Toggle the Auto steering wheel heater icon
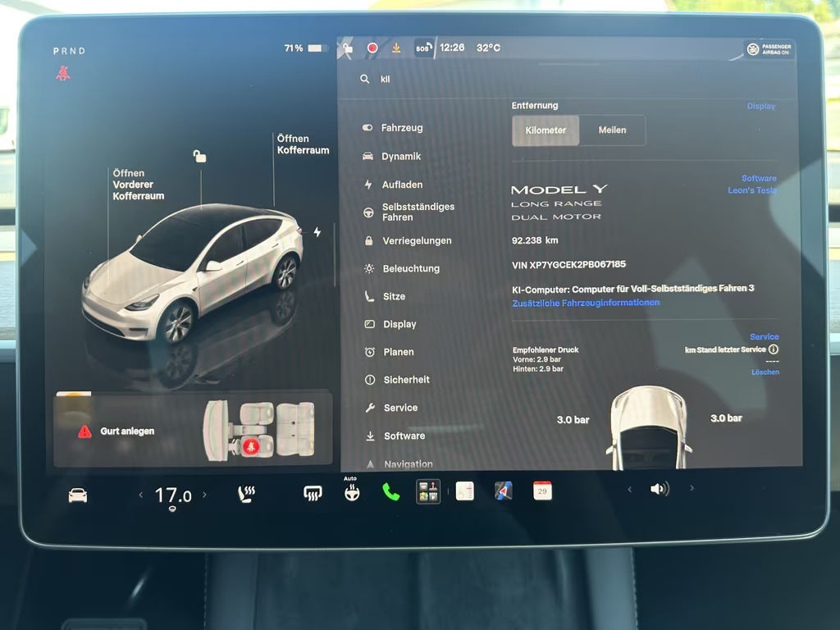 (x=351, y=491)
